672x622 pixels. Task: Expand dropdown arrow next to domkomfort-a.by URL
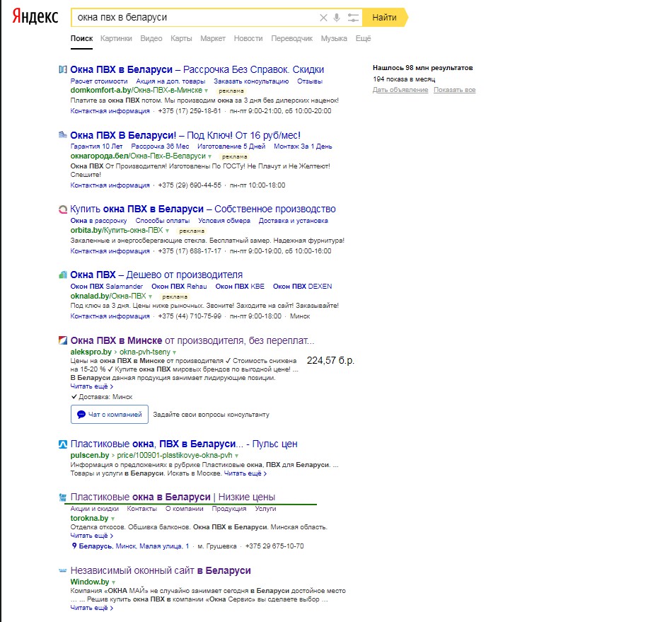[206, 91]
